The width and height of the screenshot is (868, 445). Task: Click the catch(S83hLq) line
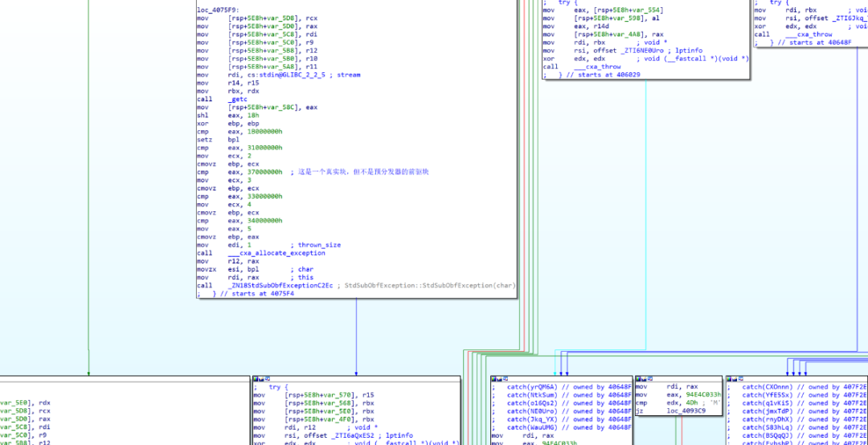(x=797, y=427)
